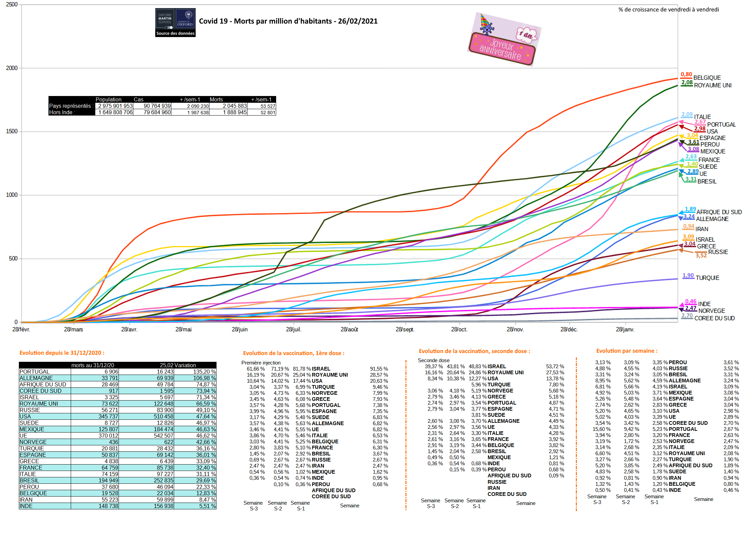Click the AFRIQUE DU SUD arrow marker
Viewport: 756px width, 539px height.
pyautogui.click(x=681, y=212)
